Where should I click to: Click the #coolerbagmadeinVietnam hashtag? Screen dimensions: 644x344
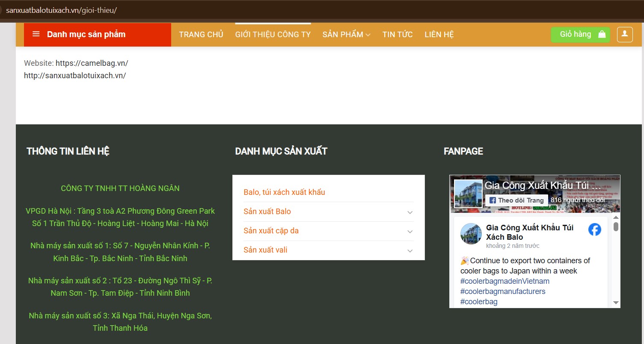click(505, 281)
